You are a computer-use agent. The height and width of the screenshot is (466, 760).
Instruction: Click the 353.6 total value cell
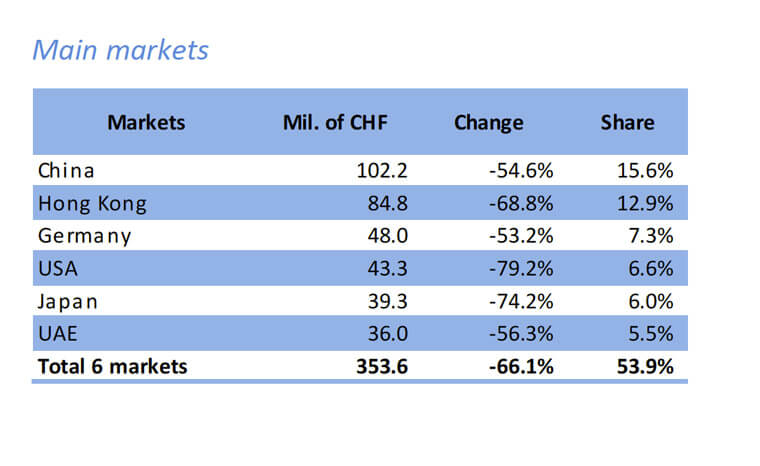(x=381, y=367)
